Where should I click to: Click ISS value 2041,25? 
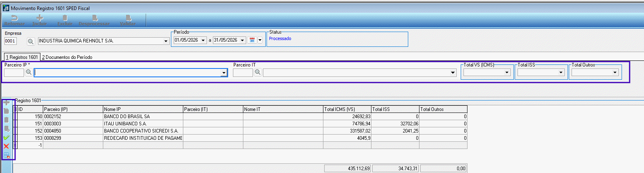[x=395, y=131]
